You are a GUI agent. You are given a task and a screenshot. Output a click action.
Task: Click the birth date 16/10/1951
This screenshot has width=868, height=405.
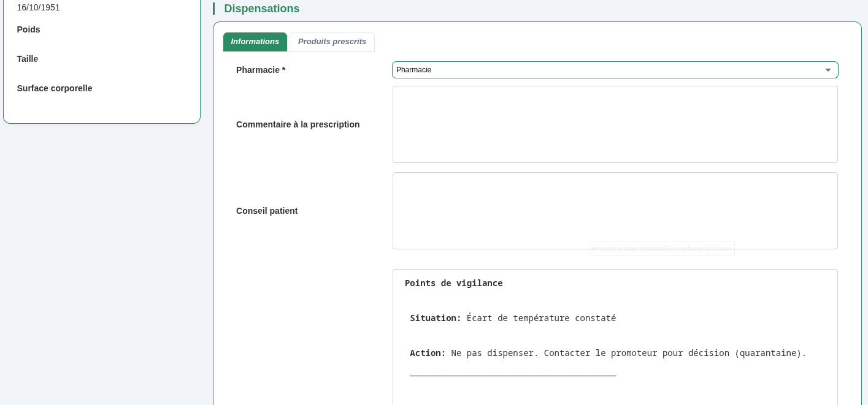pyautogui.click(x=38, y=7)
